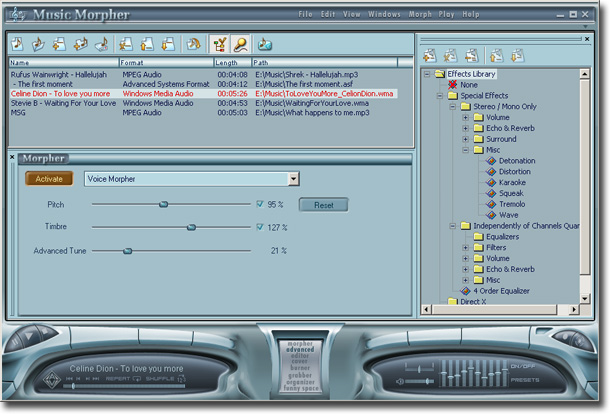
Task: Toggle the microphone voice morpher icon
Action: tap(241, 44)
